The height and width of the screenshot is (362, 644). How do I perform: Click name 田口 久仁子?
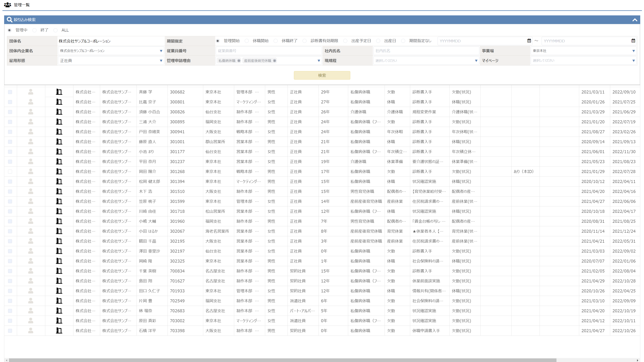[149, 291]
